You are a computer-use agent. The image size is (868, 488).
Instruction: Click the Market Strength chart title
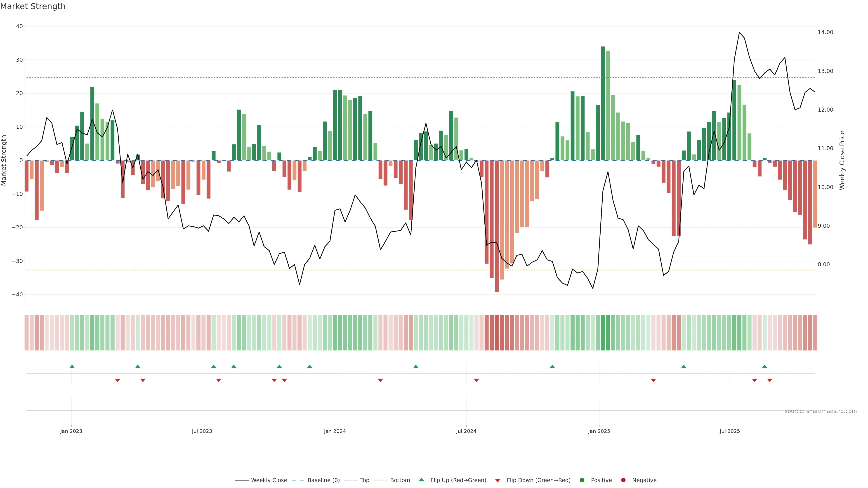pos(33,6)
